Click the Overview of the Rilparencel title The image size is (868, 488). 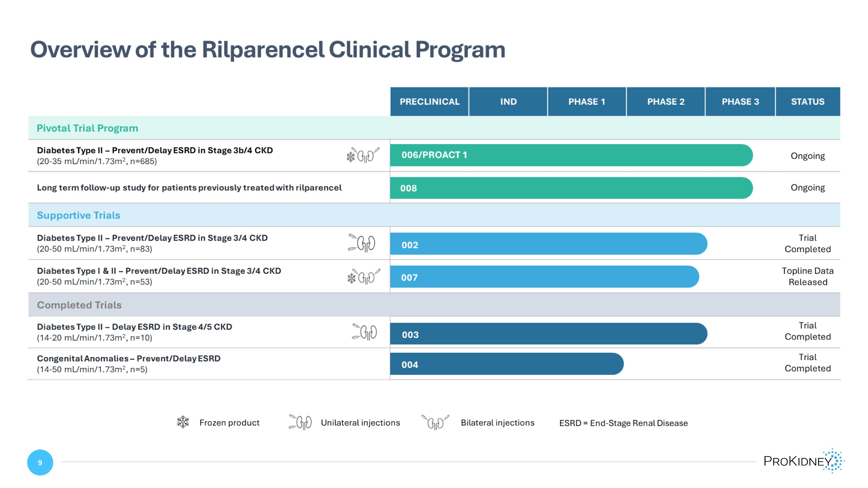click(x=268, y=50)
